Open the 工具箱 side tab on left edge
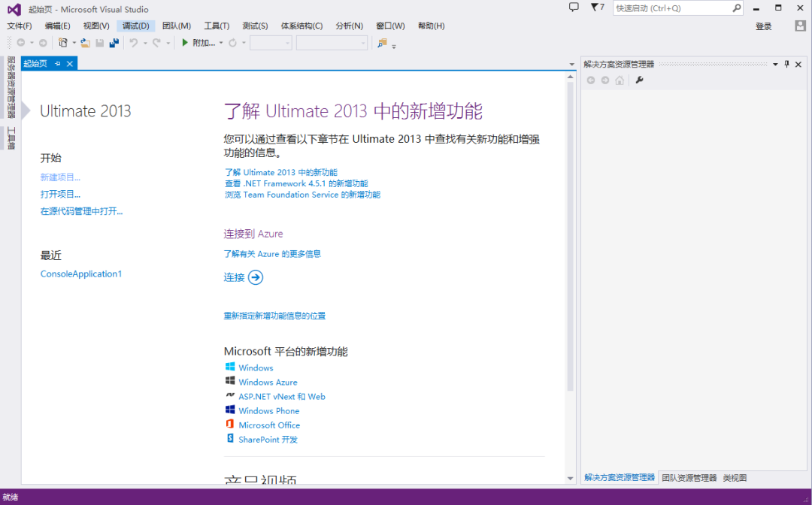 pos(11,138)
